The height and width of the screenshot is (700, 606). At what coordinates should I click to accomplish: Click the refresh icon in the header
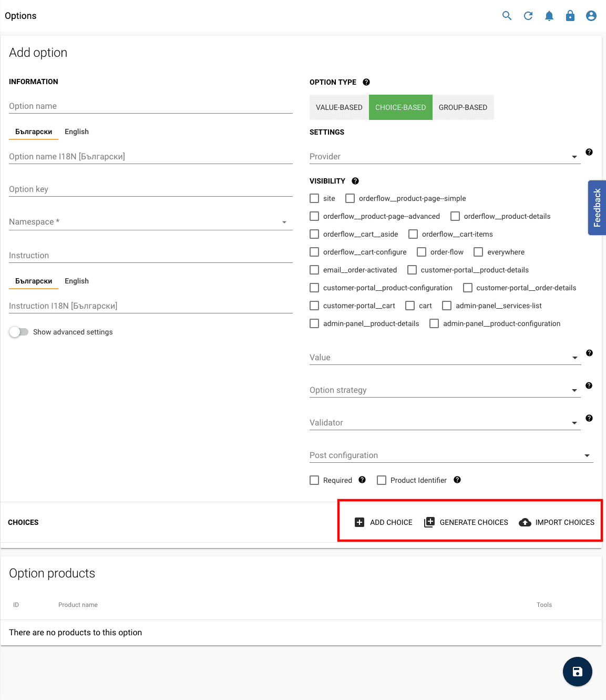click(x=528, y=16)
